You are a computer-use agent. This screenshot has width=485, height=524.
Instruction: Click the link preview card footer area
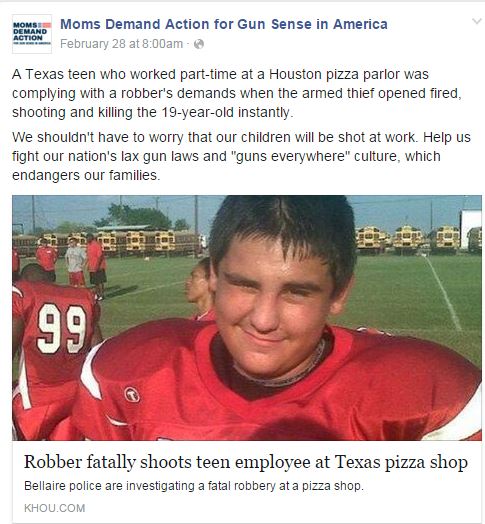(x=247, y=482)
